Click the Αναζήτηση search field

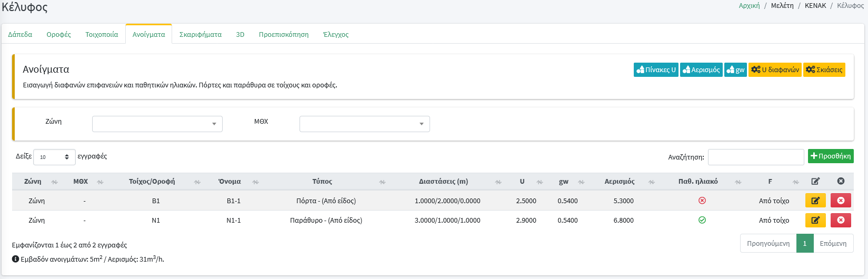(755, 157)
